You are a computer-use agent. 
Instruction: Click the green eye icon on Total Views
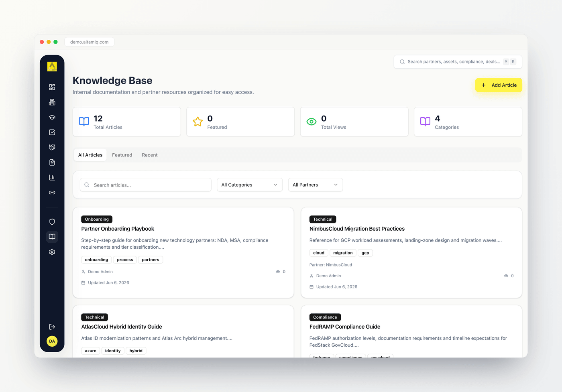point(312,122)
